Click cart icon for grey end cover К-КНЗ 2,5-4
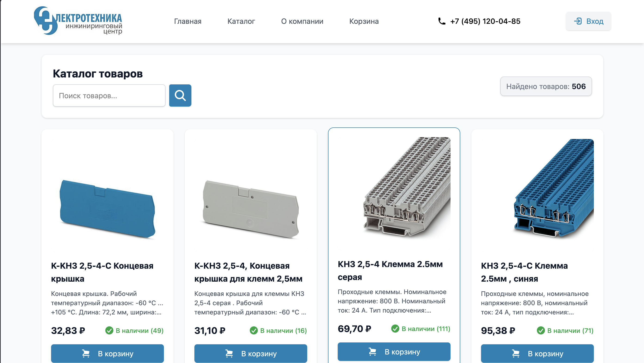Image resolution: width=644 pixels, height=363 pixels. pos(229,353)
